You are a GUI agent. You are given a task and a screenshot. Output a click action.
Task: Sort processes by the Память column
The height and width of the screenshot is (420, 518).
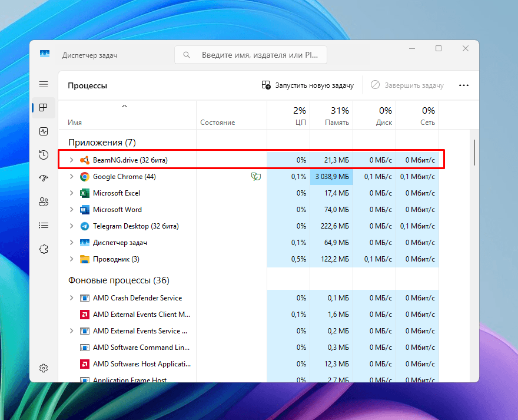[331, 115]
